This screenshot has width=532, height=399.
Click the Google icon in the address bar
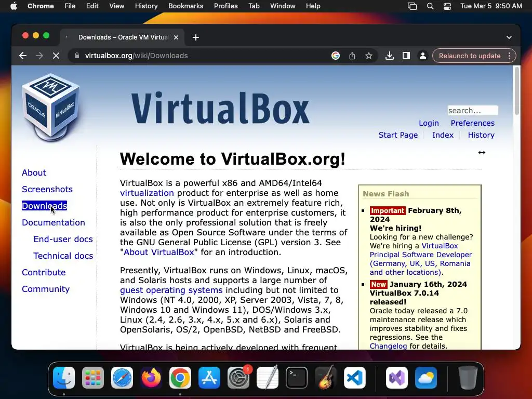coord(336,56)
